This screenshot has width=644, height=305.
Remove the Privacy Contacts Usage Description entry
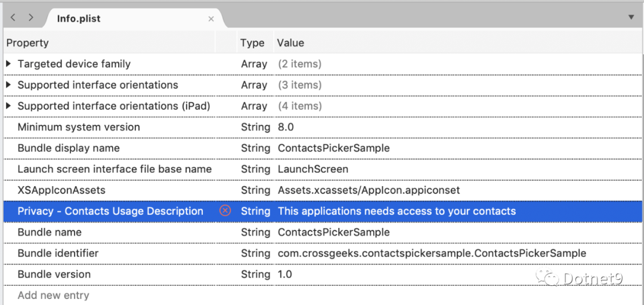click(x=225, y=211)
